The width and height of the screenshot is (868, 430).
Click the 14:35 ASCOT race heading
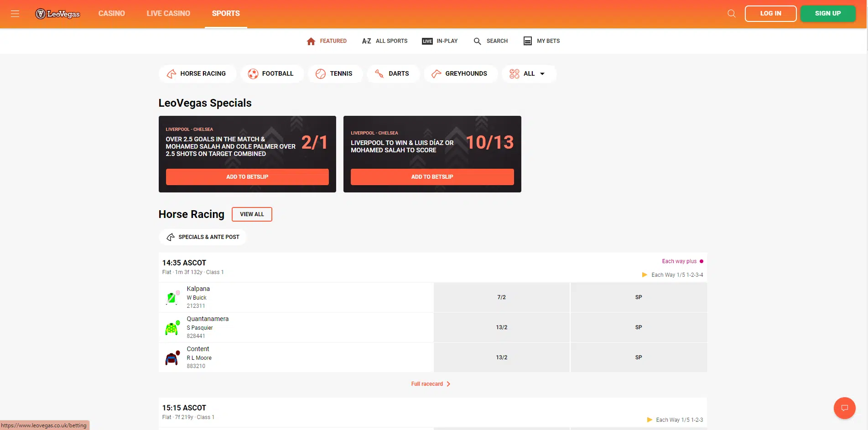point(184,263)
